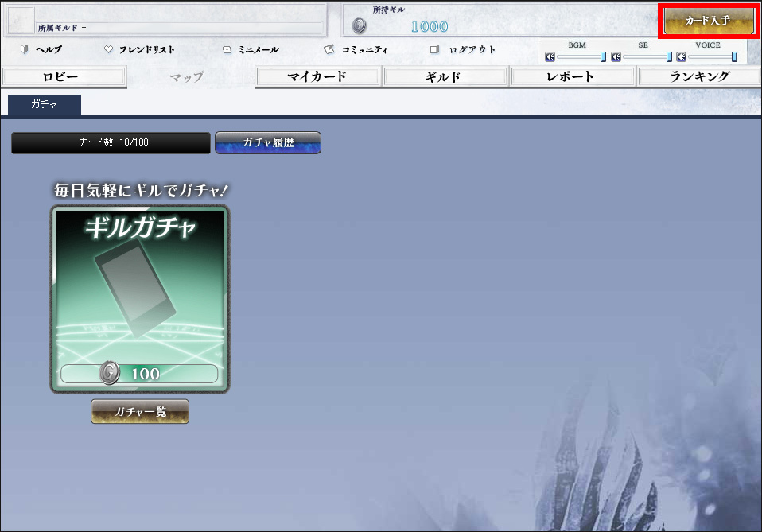The width and height of the screenshot is (762, 532).
Task: Go to the ランキング tab
Action: point(699,77)
